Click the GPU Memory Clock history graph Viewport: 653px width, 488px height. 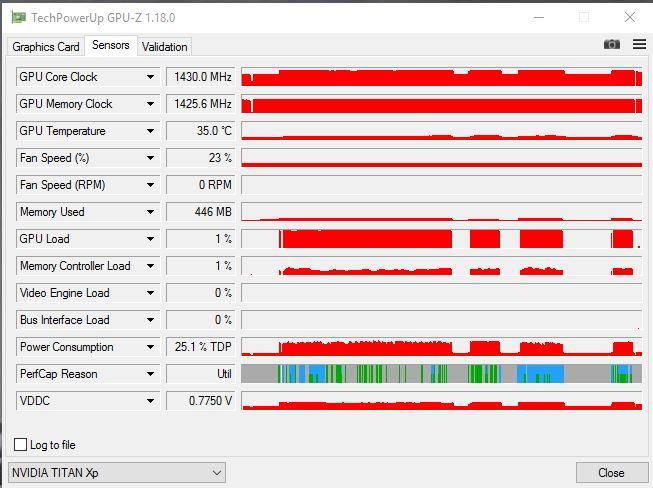pyautogui.click(x=441, y=104)
